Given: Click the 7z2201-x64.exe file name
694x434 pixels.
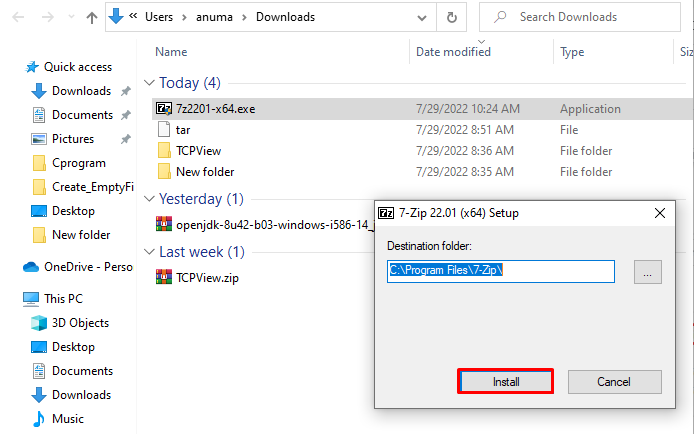Looking at the screenshot, I should click(x=216, y=109).
